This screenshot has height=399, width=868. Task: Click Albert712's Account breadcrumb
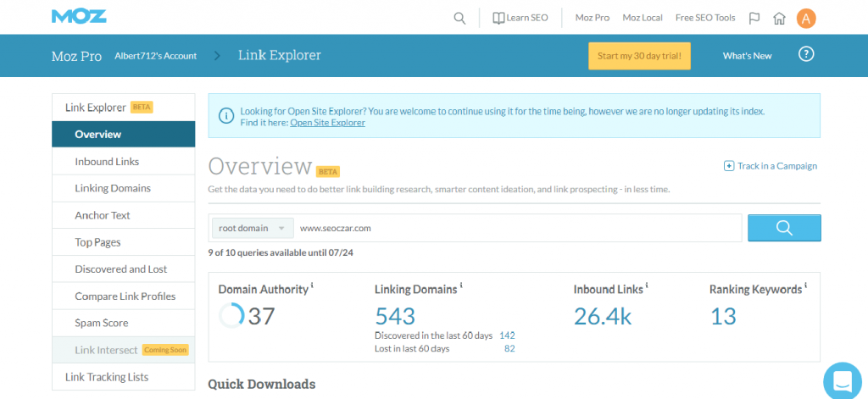(x=156, y=56)
